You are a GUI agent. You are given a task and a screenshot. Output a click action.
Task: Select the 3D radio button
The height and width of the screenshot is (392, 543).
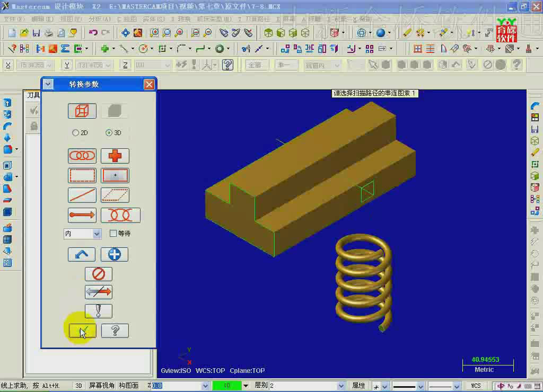click(x=109, y=132)
